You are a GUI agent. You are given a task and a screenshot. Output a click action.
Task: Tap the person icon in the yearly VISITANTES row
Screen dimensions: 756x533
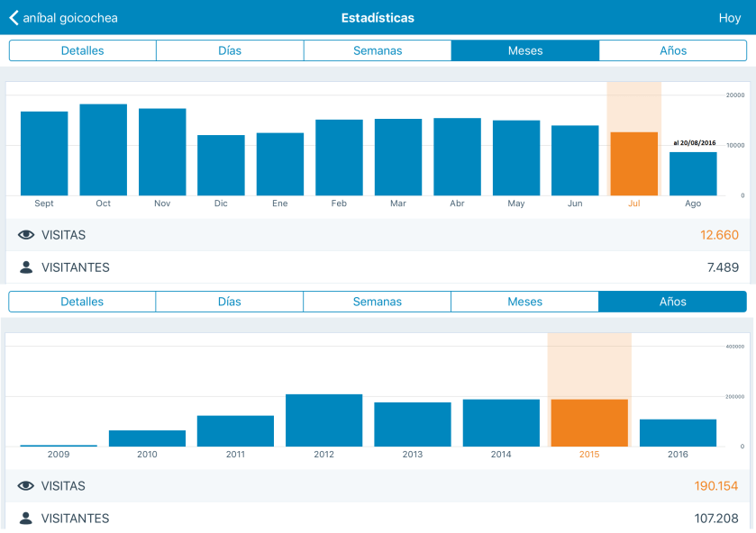[x=26, y=519]
